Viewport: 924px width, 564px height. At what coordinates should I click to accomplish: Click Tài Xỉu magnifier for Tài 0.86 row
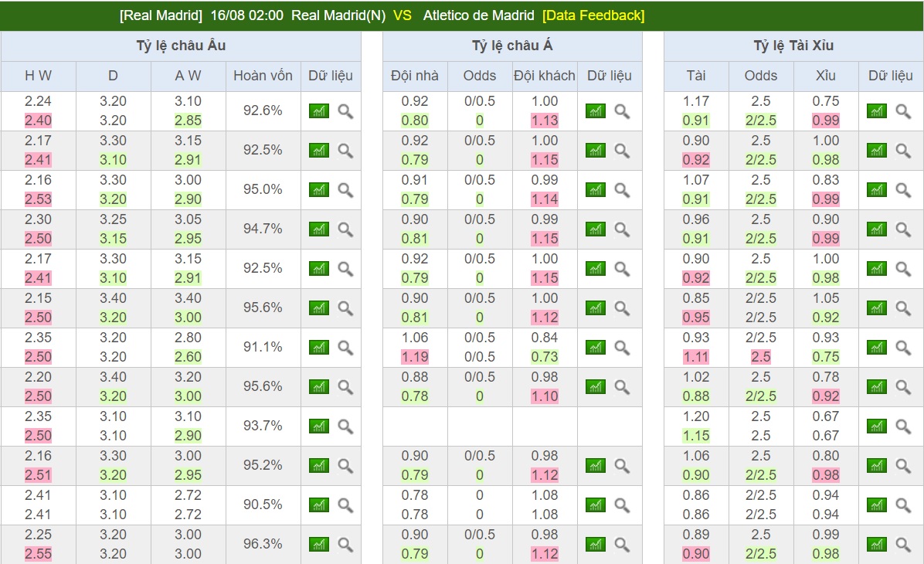click(x=903, y=505)
